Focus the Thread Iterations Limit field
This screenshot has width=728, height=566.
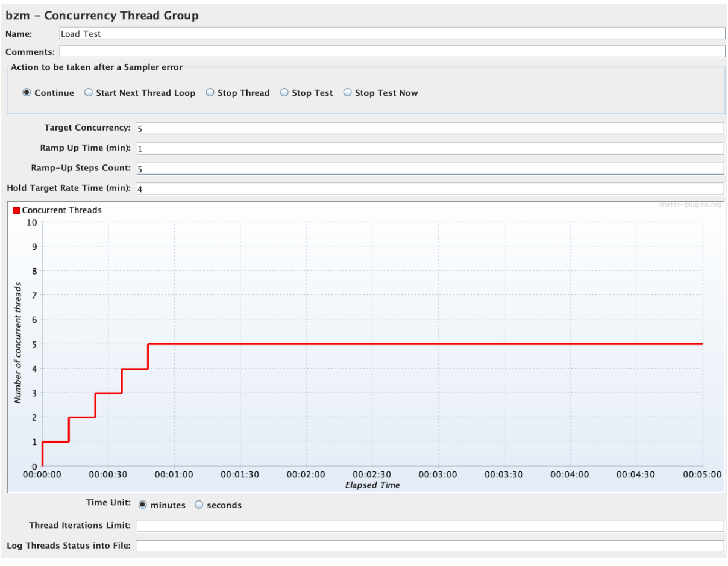click(429, 526)
